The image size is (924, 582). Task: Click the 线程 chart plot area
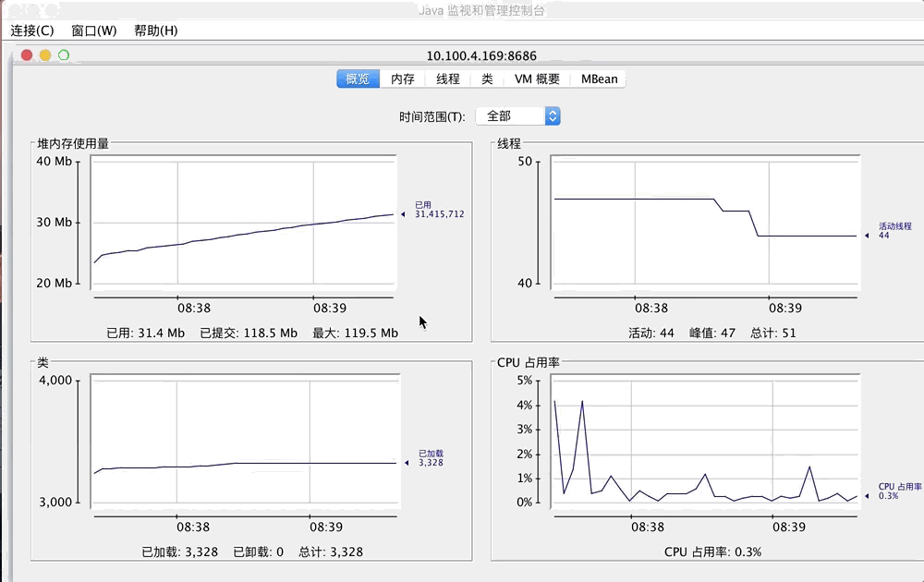point(705,223)
